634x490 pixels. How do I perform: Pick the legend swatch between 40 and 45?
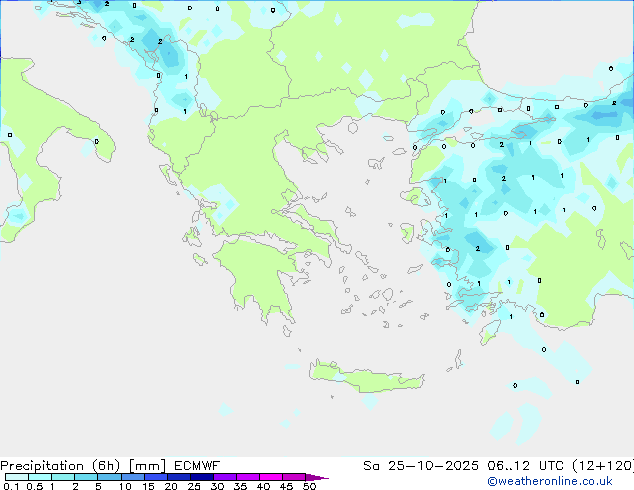coord(274,478)
